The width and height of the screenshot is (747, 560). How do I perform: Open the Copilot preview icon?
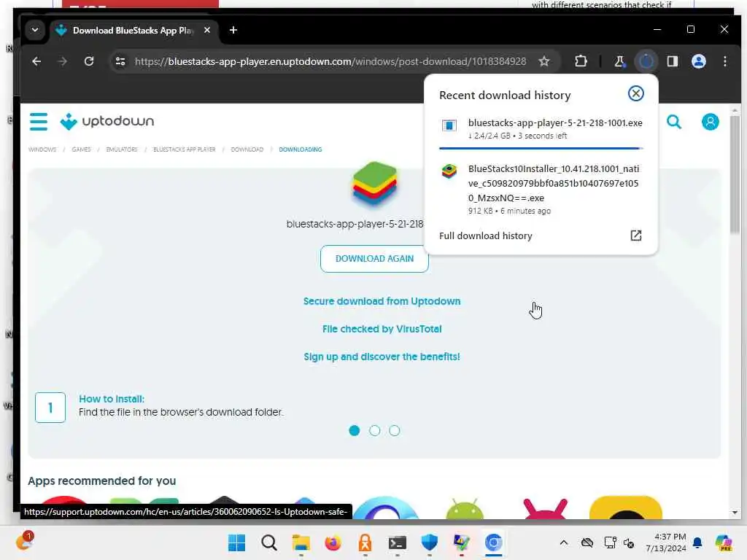coord(724,542)
